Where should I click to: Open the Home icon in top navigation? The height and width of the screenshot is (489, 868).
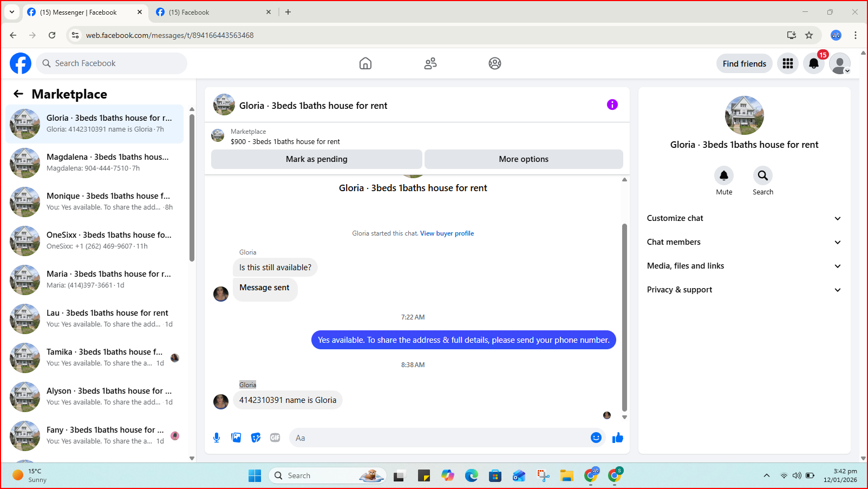tap(366, 63)
